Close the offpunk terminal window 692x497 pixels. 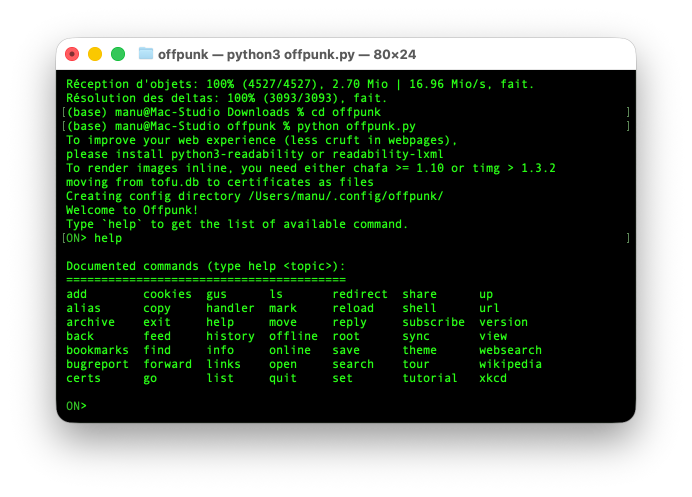tap(72, 54)
